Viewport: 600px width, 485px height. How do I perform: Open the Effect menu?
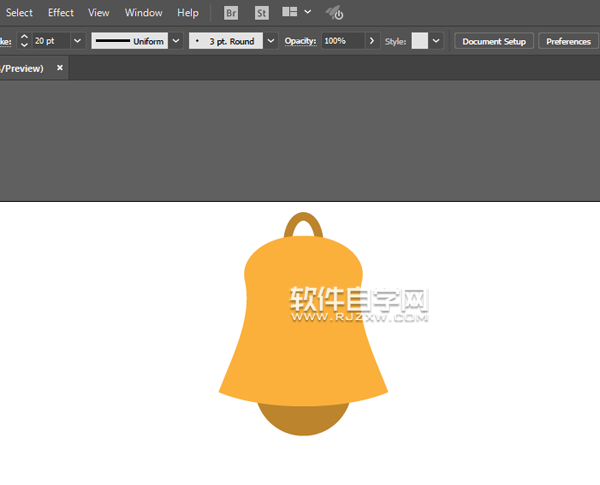[x=61, y=13]
